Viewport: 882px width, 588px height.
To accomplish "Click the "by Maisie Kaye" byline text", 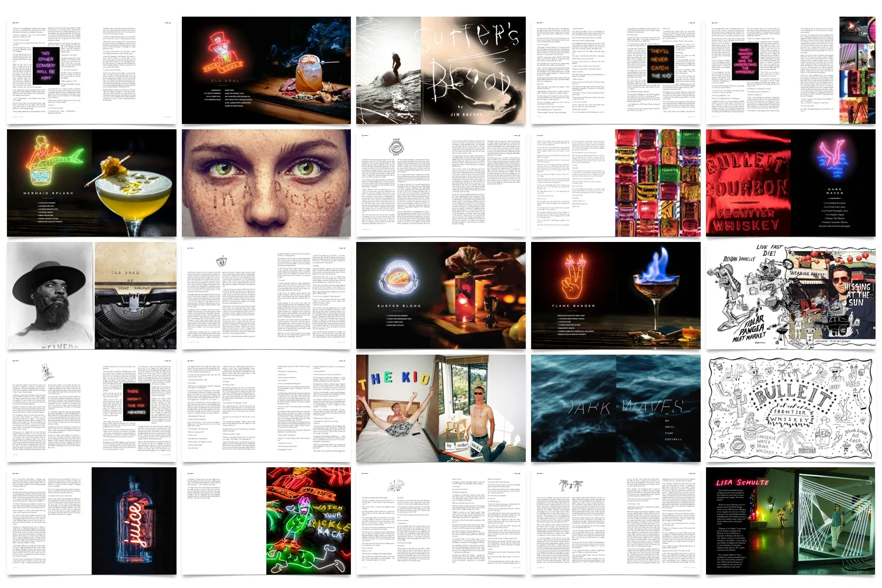I will pyautogui.click(x=311, y=215).
